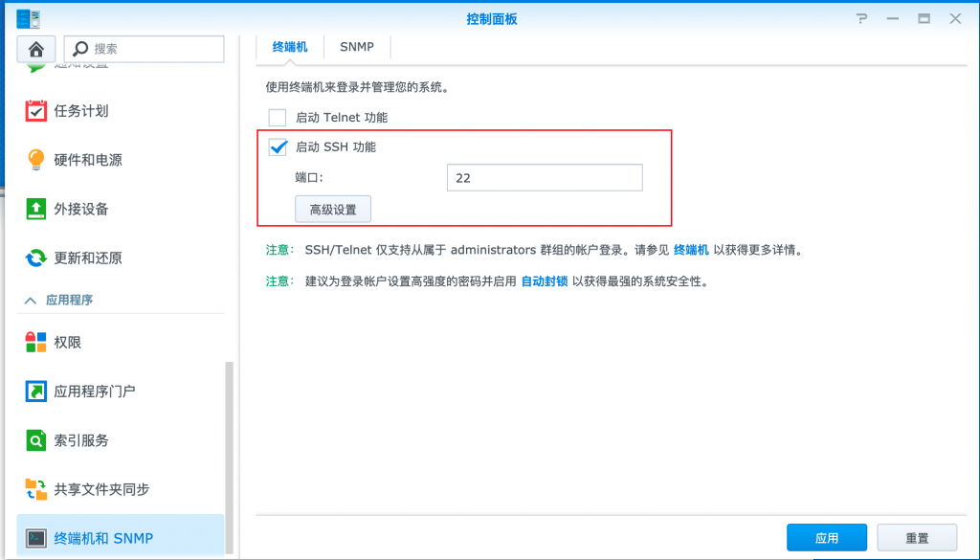Image resolution: width=980 pixels, height=560 pixels.
Task: Enable the Telnet service checkbox
Action: click(x=278, y=118)
